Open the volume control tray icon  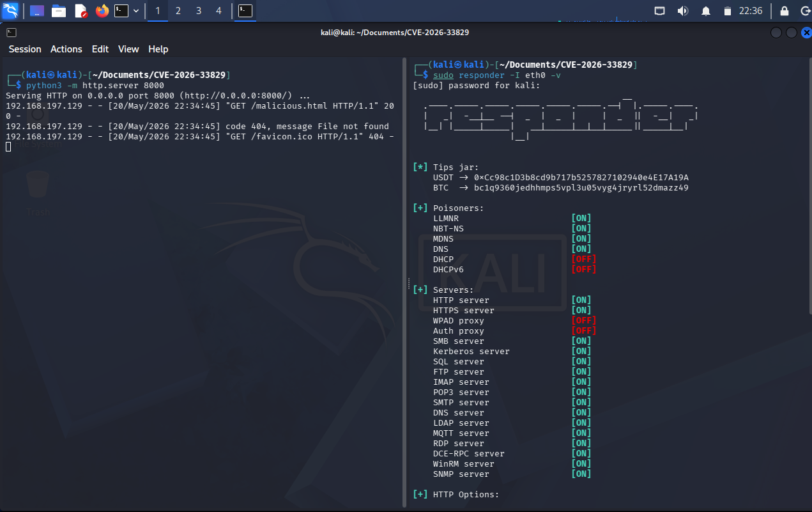pos(682,11)
